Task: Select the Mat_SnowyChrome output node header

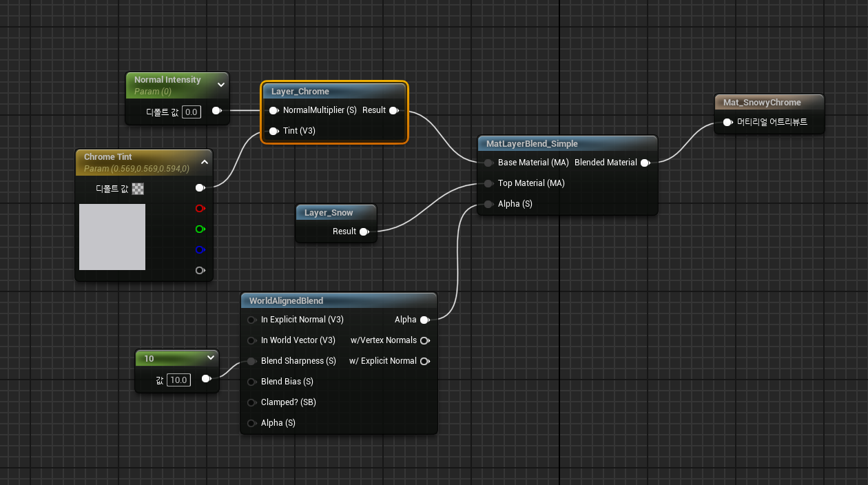Action: 762,103
